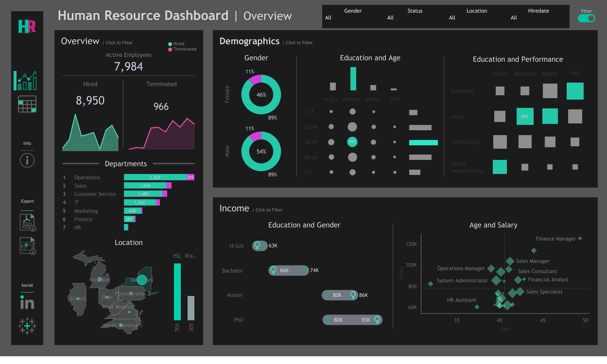Click the HR dashboard logo

(x=27, y=26)
